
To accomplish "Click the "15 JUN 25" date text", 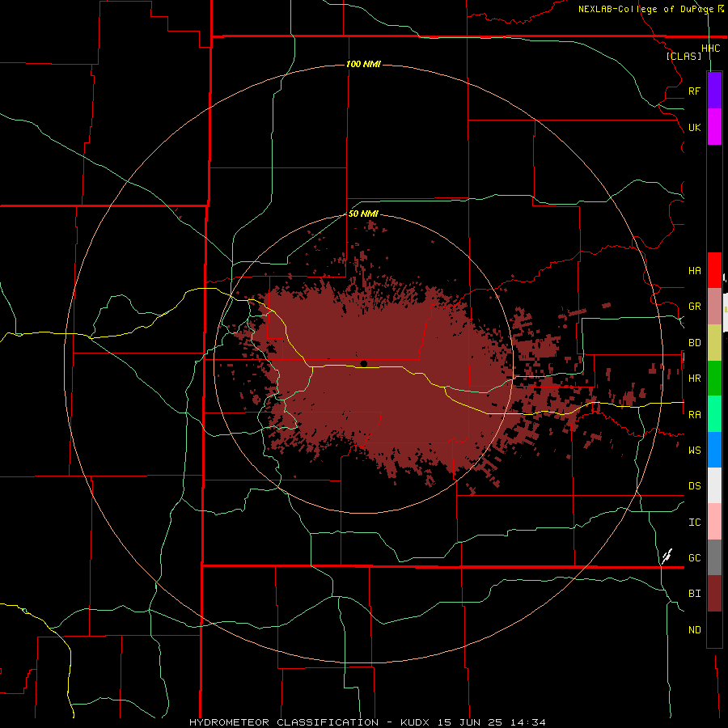I will click(472, 722).
